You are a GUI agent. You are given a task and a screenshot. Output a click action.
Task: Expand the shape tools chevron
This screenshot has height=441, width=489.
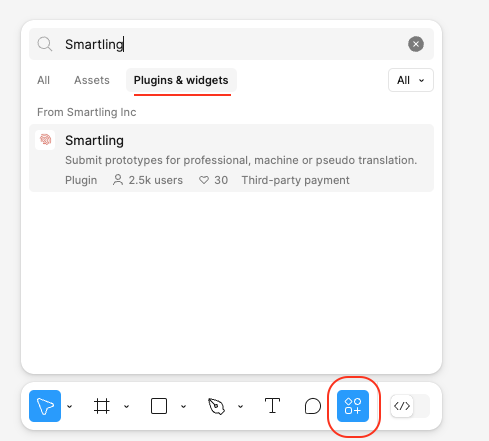pyautogui.click(x=184, y=406)
